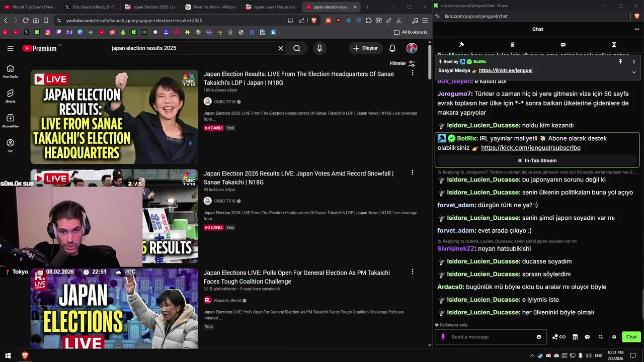Screen dimensions: 644x362
Task: Open YouTube notifications bell
Action: click(392, 48)
